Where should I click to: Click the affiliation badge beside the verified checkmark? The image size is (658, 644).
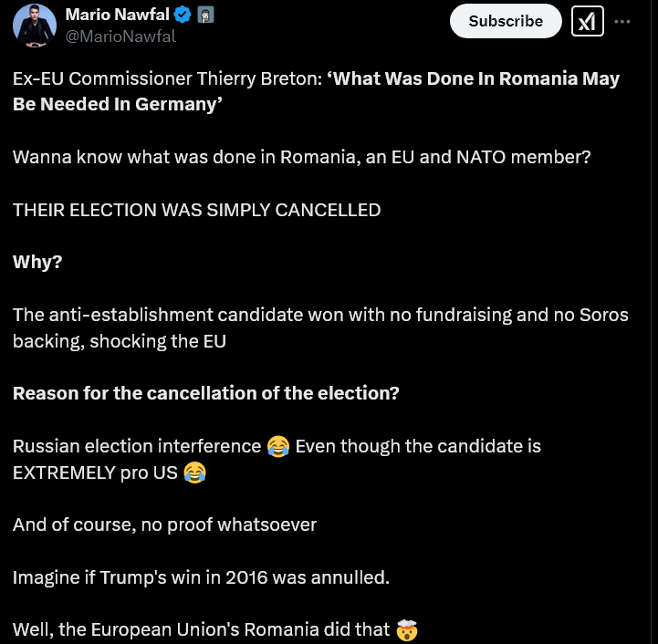click(205, 16)
